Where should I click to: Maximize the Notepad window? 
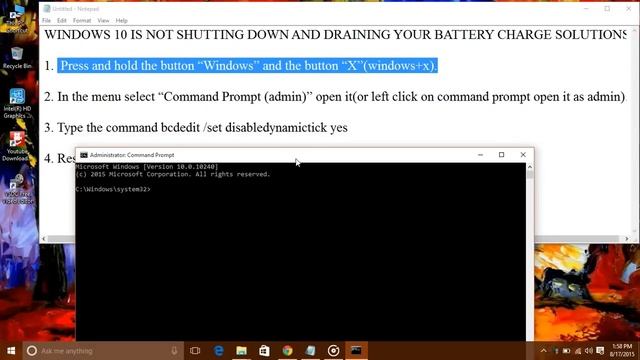[x=607, y=9]
